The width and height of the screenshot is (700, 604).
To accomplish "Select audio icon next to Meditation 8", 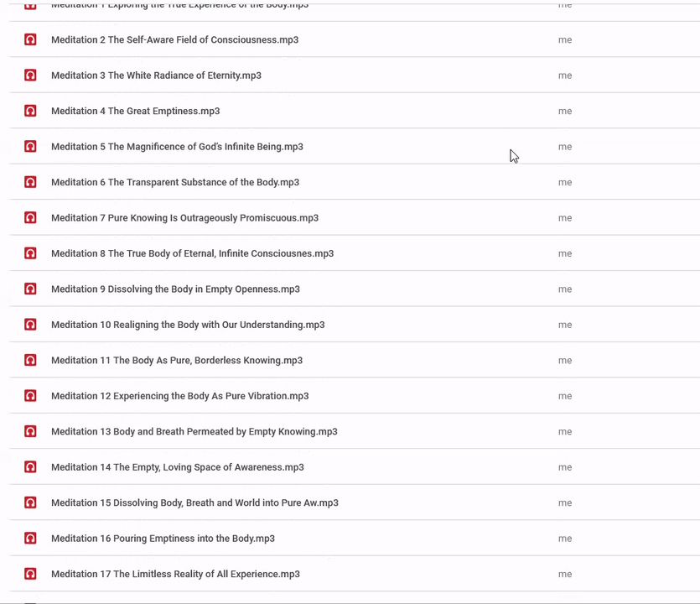I will pyautogui.click(x=30, y=253).
